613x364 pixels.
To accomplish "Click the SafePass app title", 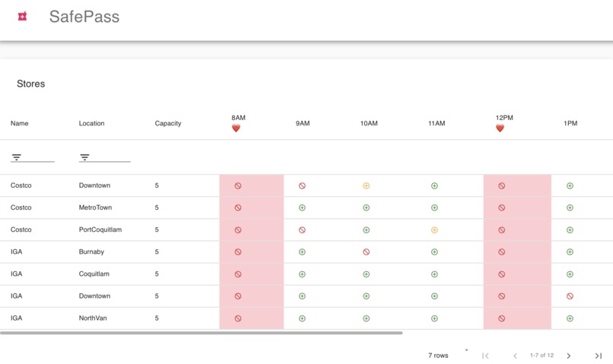I will point(84,17).
